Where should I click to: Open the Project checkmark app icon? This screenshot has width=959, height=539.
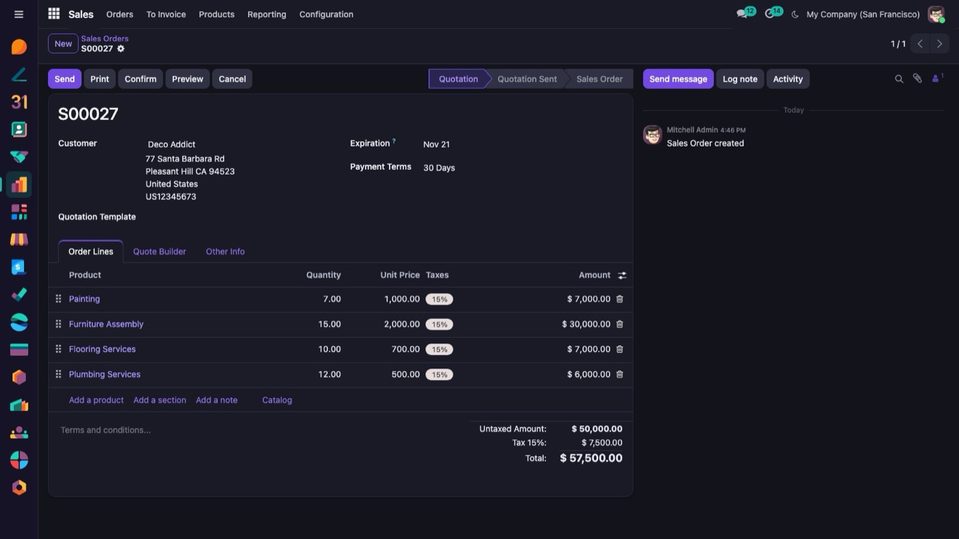coord(19,294)
